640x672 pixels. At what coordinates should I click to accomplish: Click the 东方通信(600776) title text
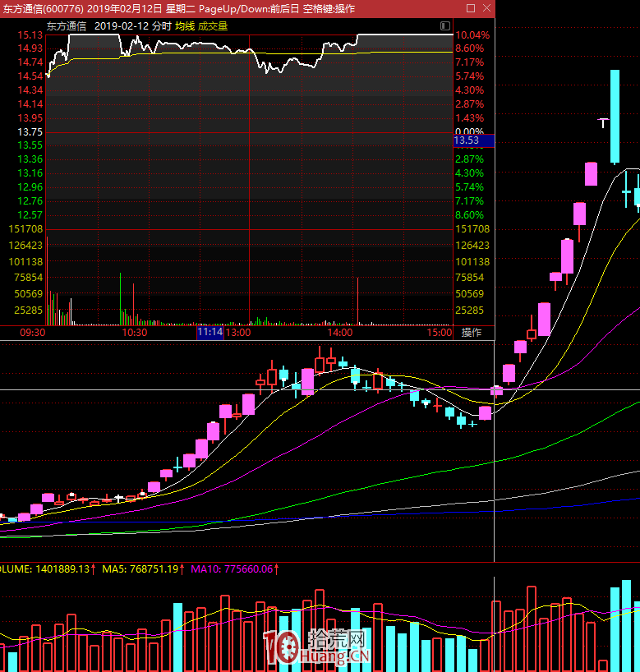pos(44,8)
